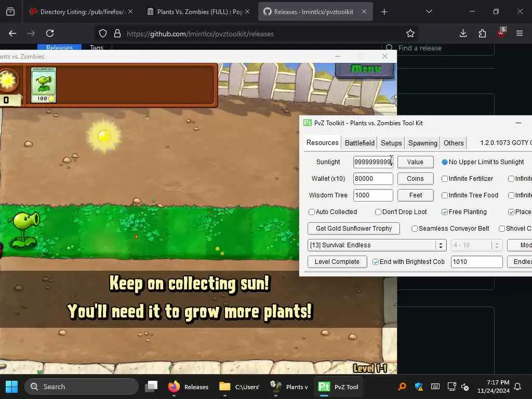The width and height of the screenshot is (532, 399).
Task: Open Windows Start menu
Action: pos(11,387)
